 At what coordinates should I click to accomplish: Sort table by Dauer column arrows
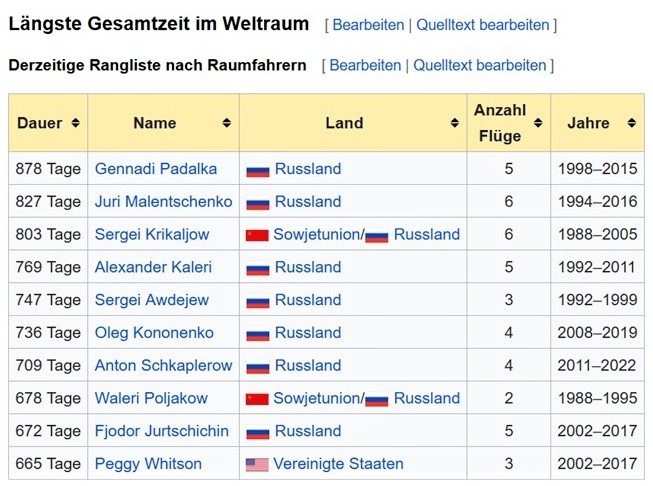[x=75, y=124]
